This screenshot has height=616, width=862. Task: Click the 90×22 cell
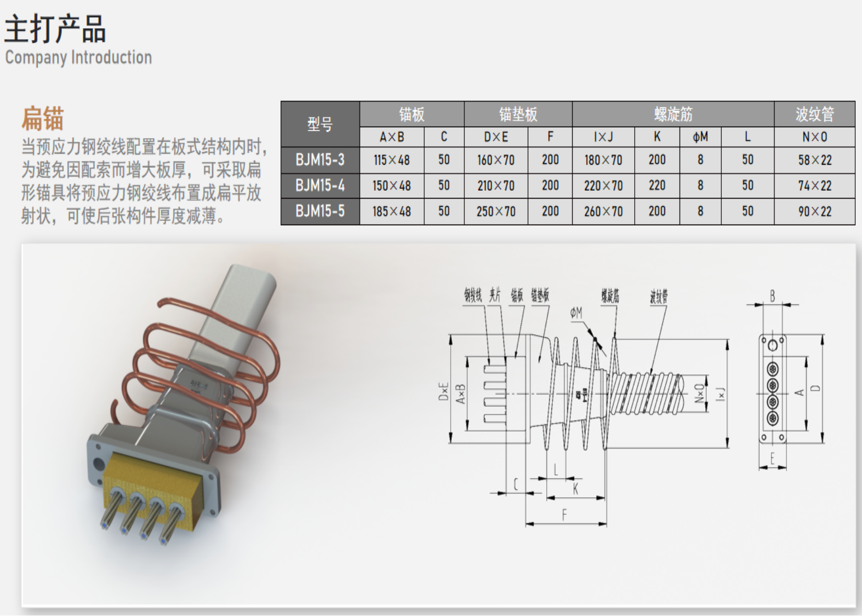click(815, 211)
